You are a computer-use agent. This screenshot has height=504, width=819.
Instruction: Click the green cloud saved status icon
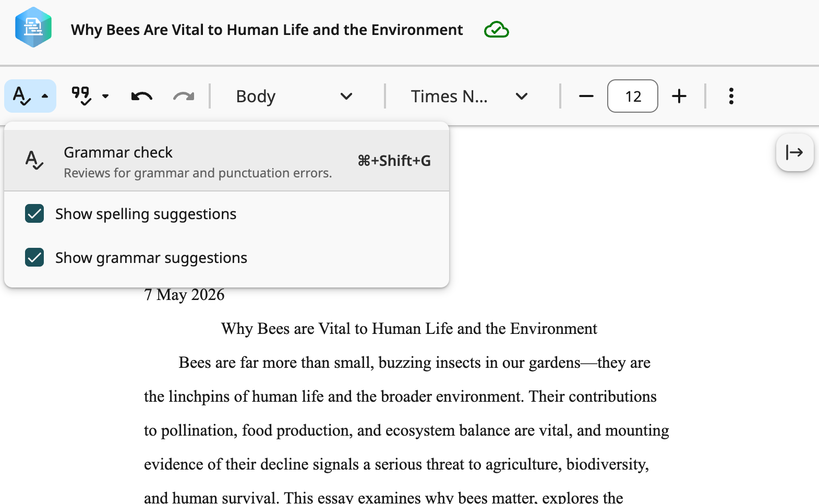click(x=496, y=30)
